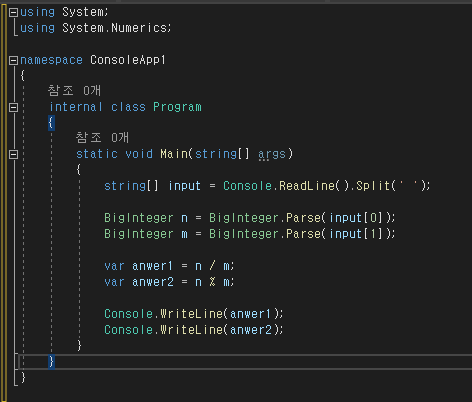
Task: Click the underlined 'args' parameter
Action: click(x=272, y=154)
